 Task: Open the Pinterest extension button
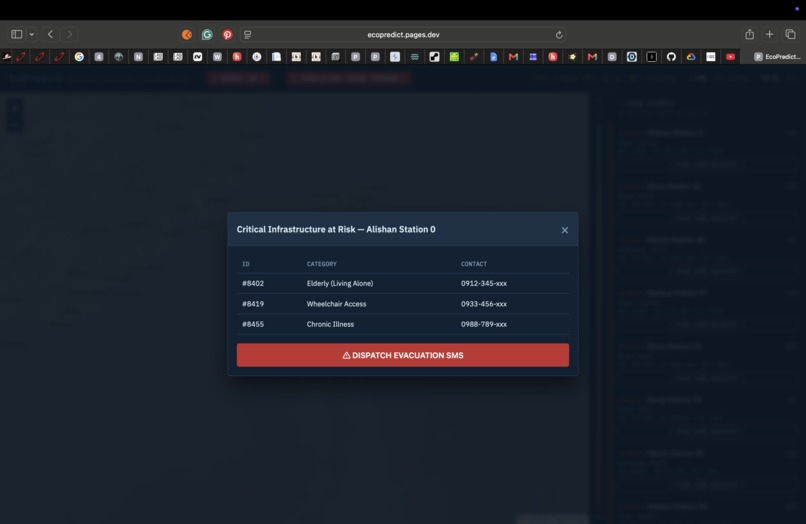tap(227, 34)
